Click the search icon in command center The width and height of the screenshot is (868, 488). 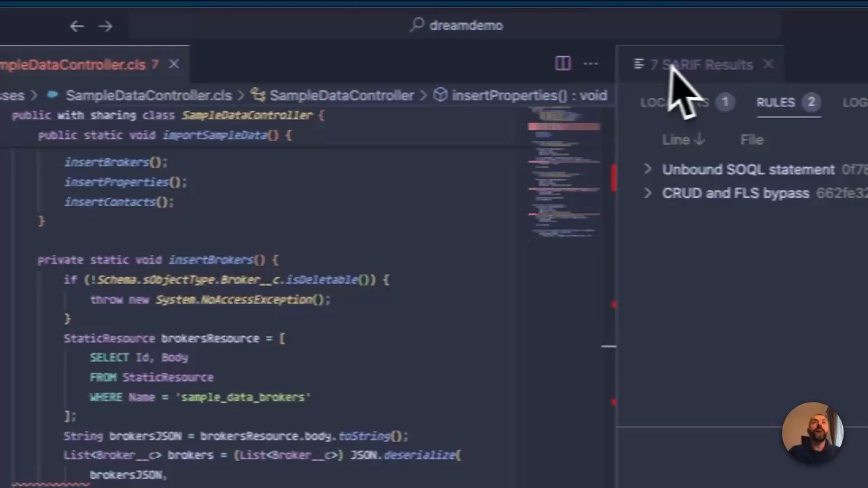417,25
